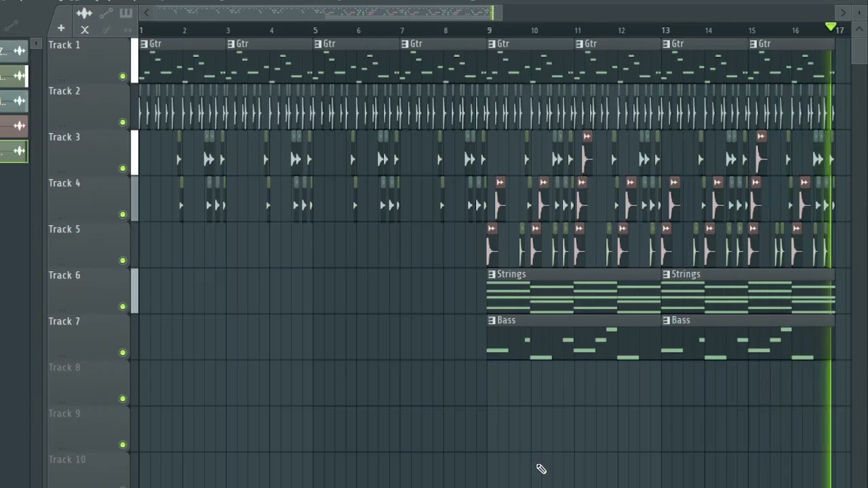Select the pattern clips piano-keys filter icon
Viewport: 868px width, 488px height.
pos(126,13)
